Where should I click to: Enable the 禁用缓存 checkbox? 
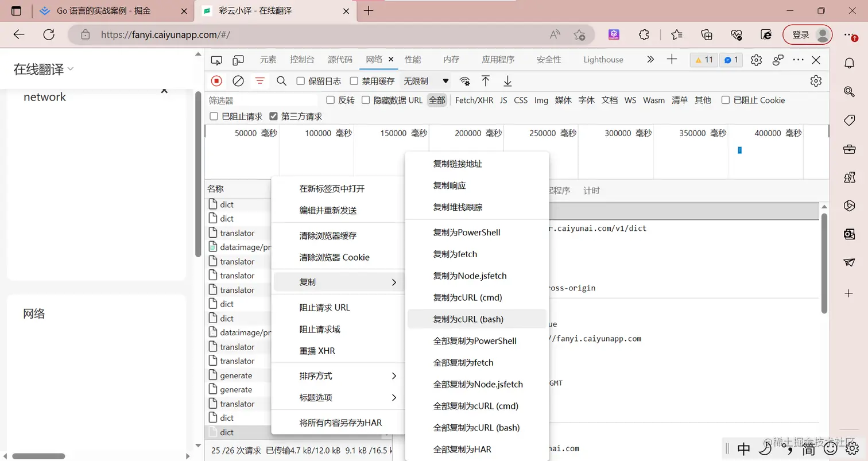(354, 81)
